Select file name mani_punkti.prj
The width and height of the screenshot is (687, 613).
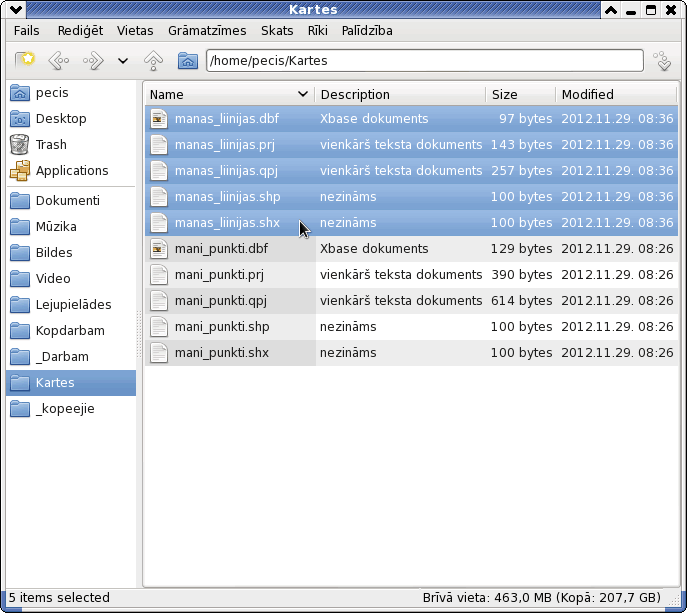[x=219, y=275]
